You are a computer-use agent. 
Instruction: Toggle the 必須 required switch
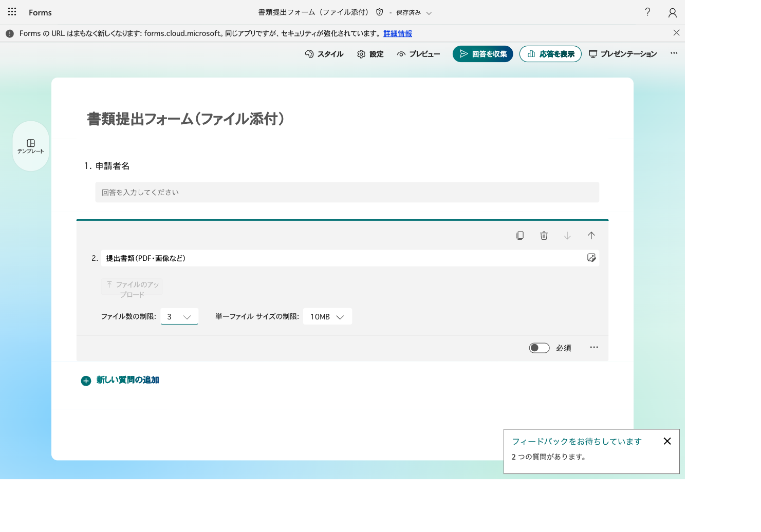pos(539,348)
